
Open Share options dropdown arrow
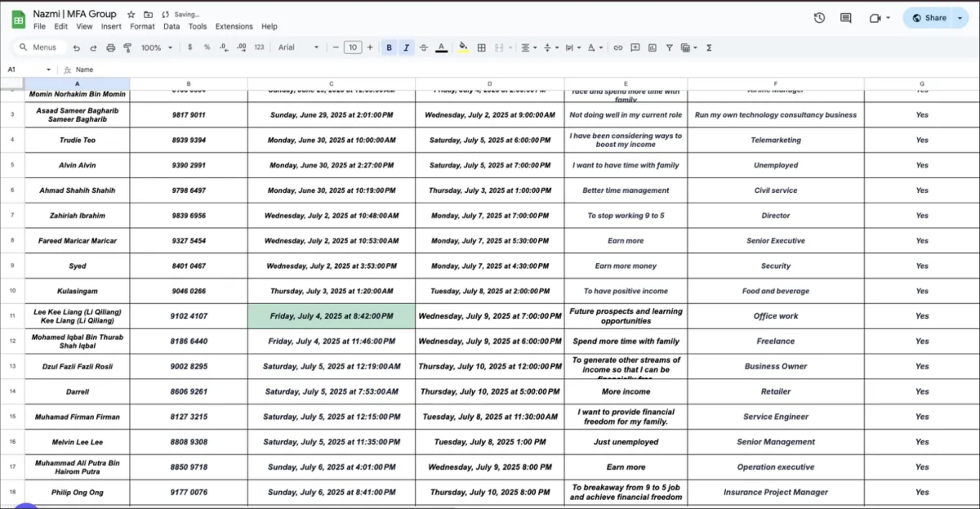pyautogui.click(x=960, y=18)
